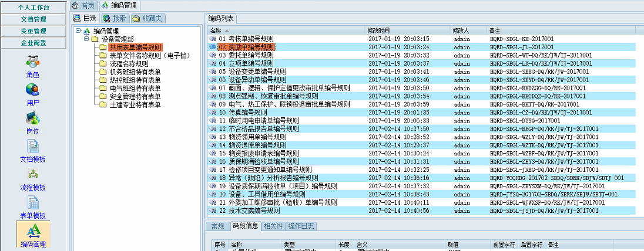Open the 流程模板 workflow template icon
Image resolution: width=644 pixels, height=251 pixels.
(x=33, y=174)
